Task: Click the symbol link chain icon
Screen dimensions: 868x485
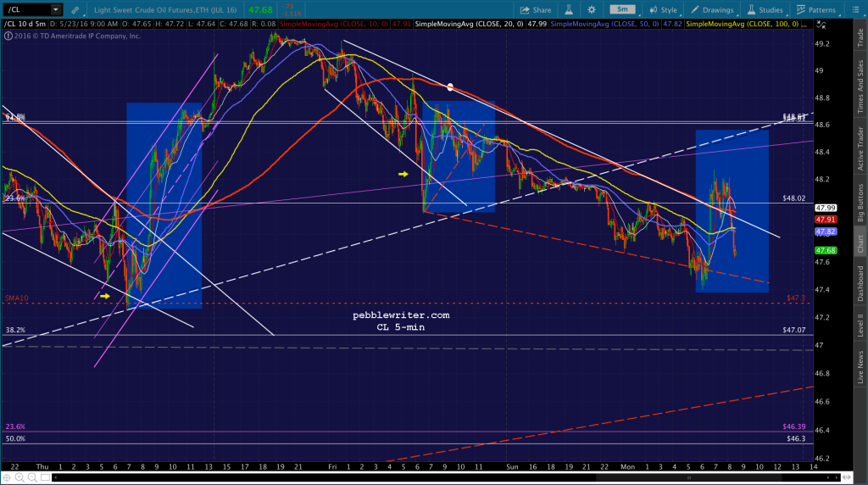Action: [x=75, y=10]
